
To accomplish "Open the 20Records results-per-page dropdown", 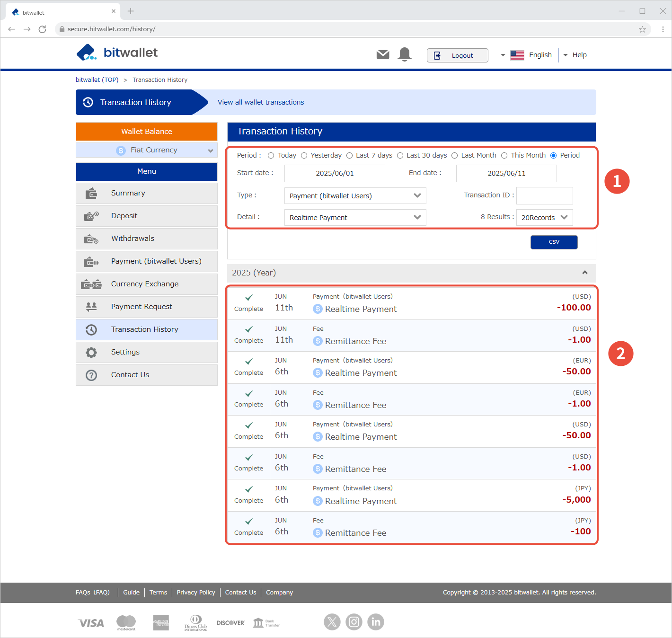I will tap(544, 217).
